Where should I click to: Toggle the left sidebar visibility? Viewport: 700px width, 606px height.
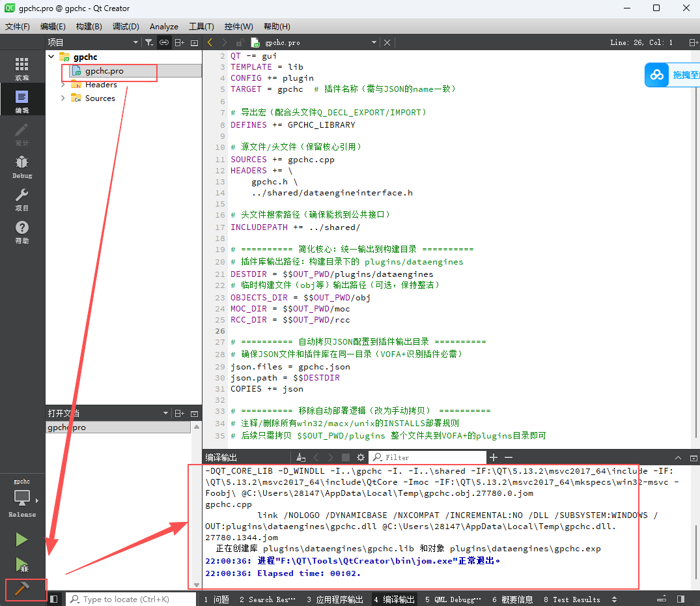pyautogui.click(x=53, y=599)
